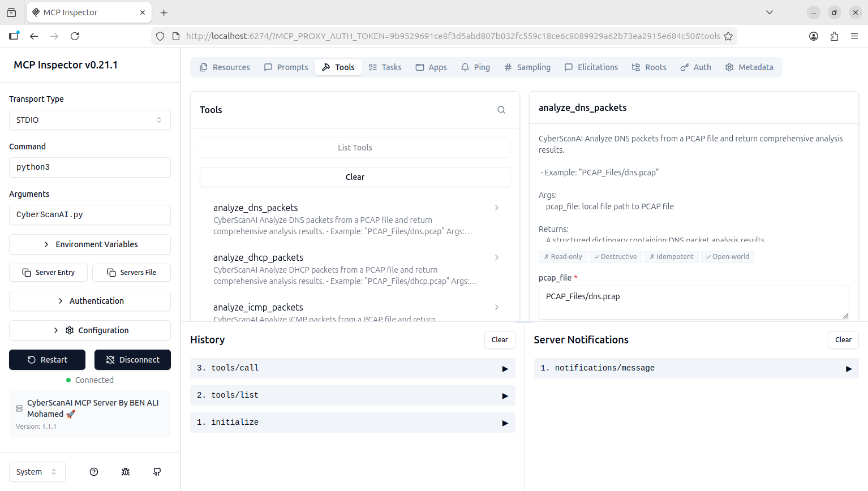Viewport: 868px width, 491px height.
Task: Switch to the Sampling tab
Action: pos(527,67)
